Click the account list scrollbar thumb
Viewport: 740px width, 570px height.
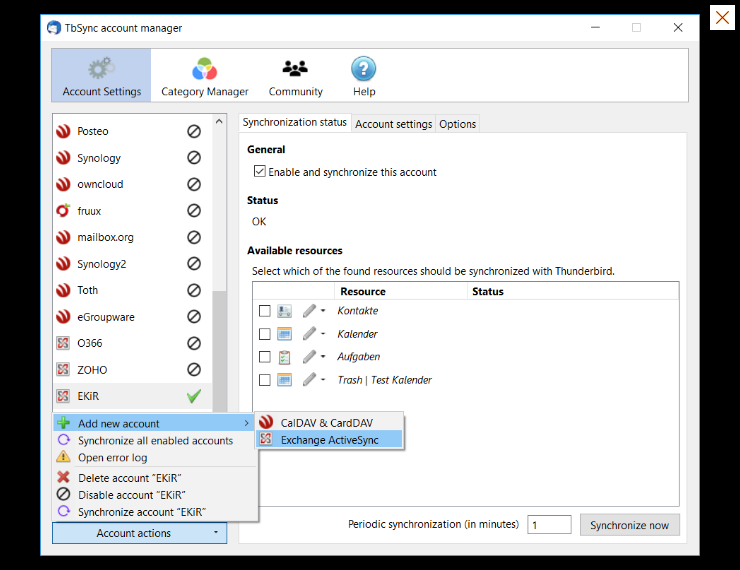click(x=219, y=352)
